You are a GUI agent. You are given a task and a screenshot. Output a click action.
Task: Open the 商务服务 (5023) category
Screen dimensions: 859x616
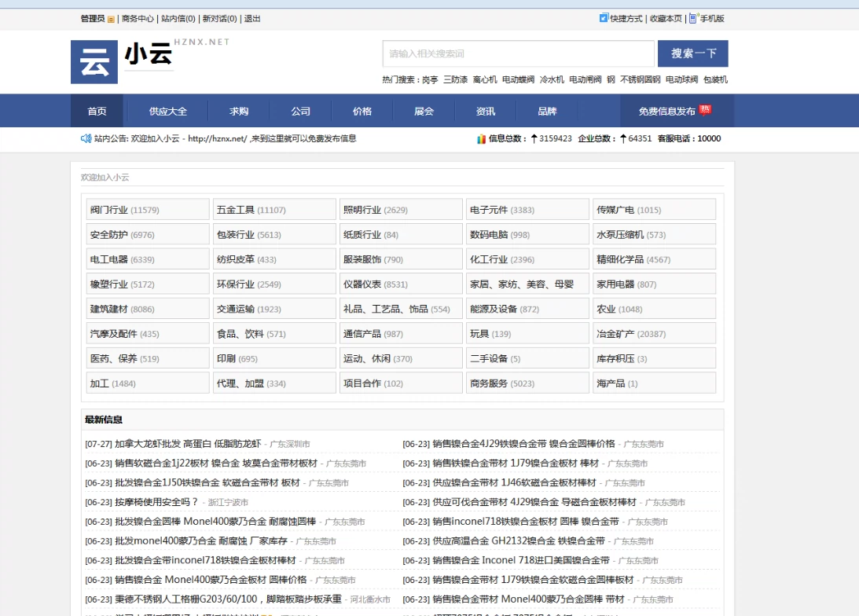click(x=527, y=383)
